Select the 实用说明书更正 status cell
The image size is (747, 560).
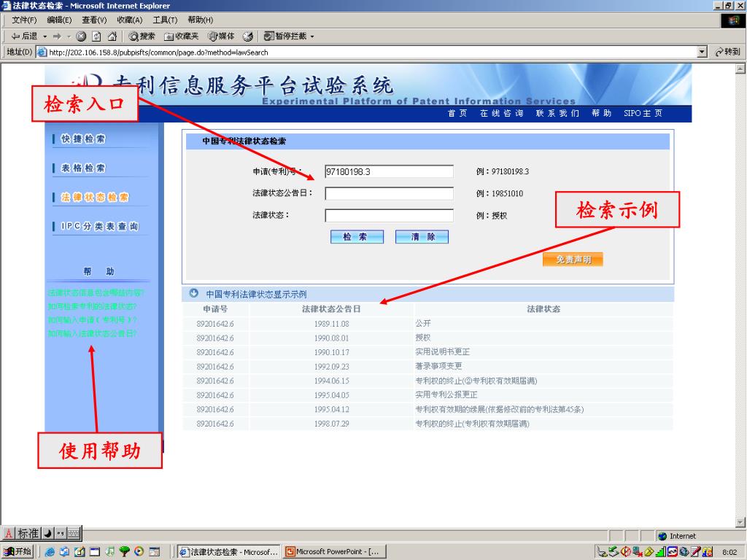click(543, 352)
